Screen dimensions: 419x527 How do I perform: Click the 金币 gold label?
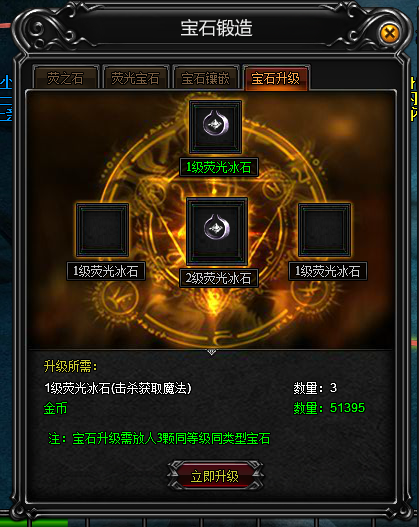tap(55, 408)
